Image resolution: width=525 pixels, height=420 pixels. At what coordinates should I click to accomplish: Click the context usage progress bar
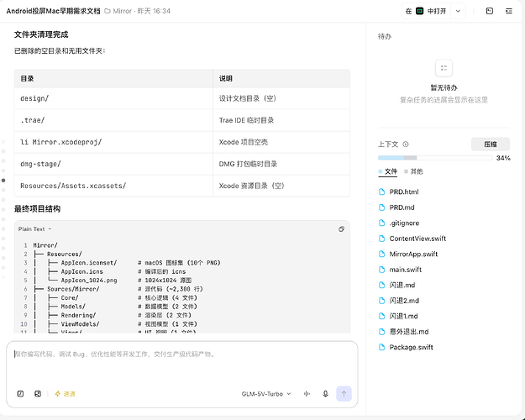(x=435, y=158)
